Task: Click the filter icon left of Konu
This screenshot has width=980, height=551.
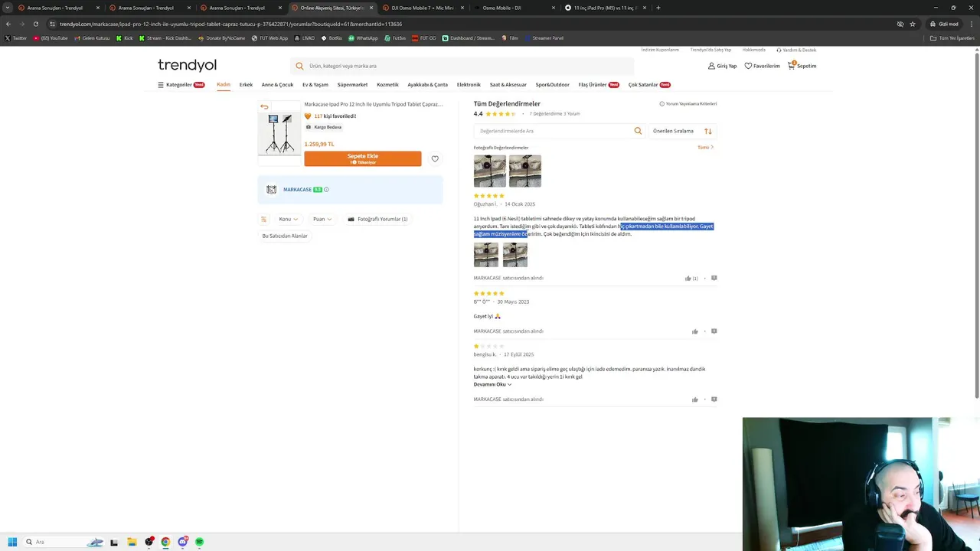Action: [x=263, y=219]
